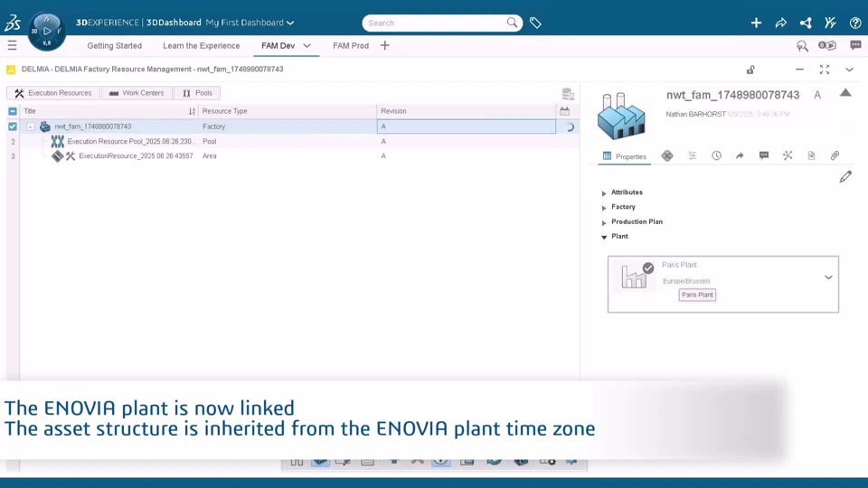This screenshot has width=868, height=488.
Task: Open the help question mark icon
Action: point(855,23)
